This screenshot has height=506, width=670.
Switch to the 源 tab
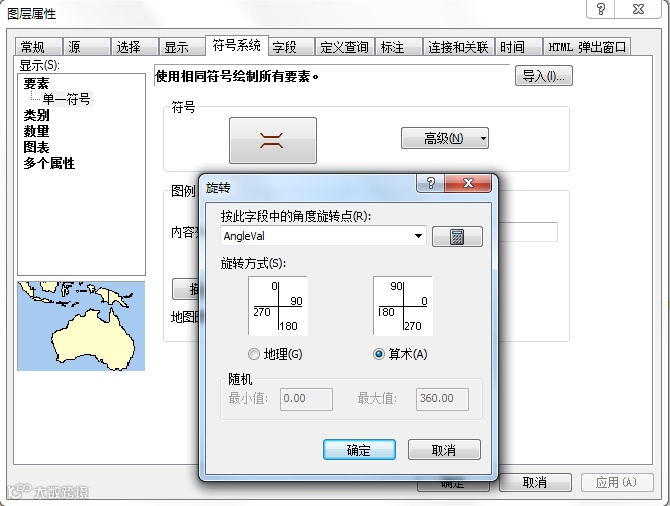click(86, 47)
